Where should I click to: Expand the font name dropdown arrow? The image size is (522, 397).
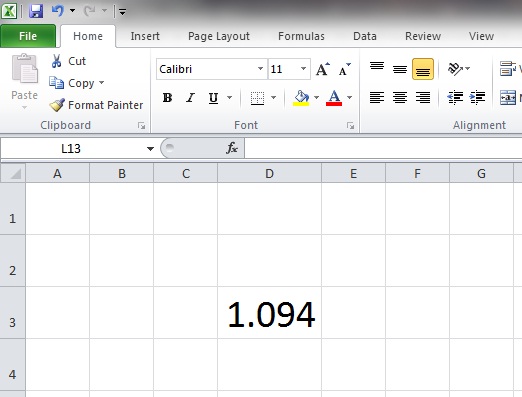click(x=260, y=69)
